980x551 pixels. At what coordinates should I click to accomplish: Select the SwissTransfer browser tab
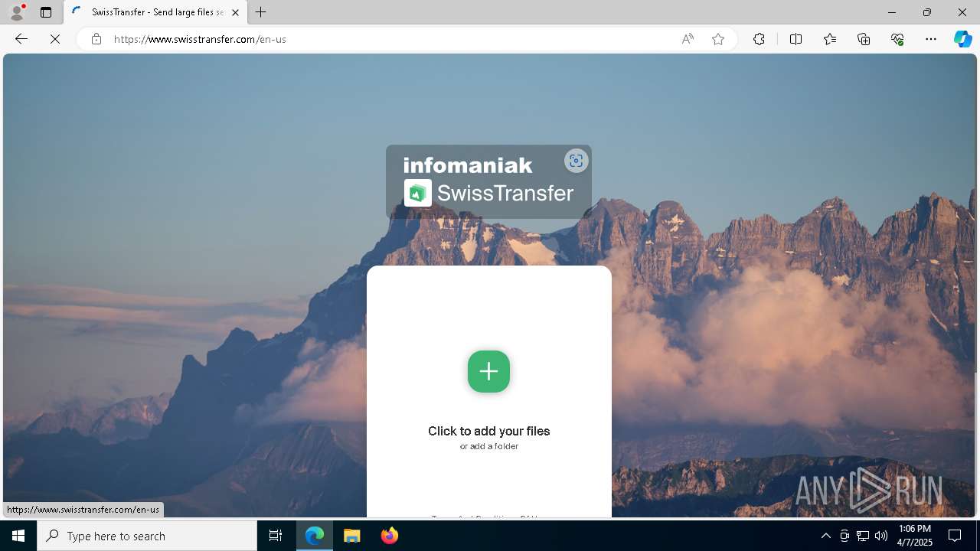click(155, 12)
